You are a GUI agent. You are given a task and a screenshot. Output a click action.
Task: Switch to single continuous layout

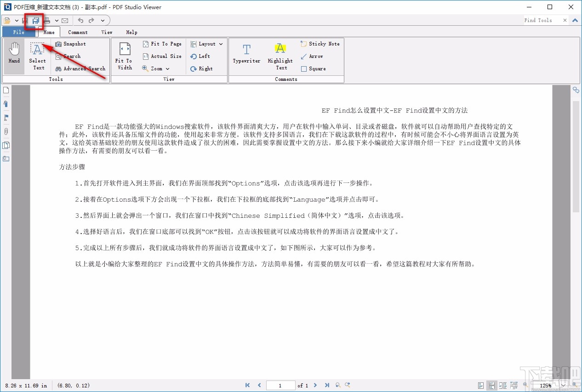492,385
